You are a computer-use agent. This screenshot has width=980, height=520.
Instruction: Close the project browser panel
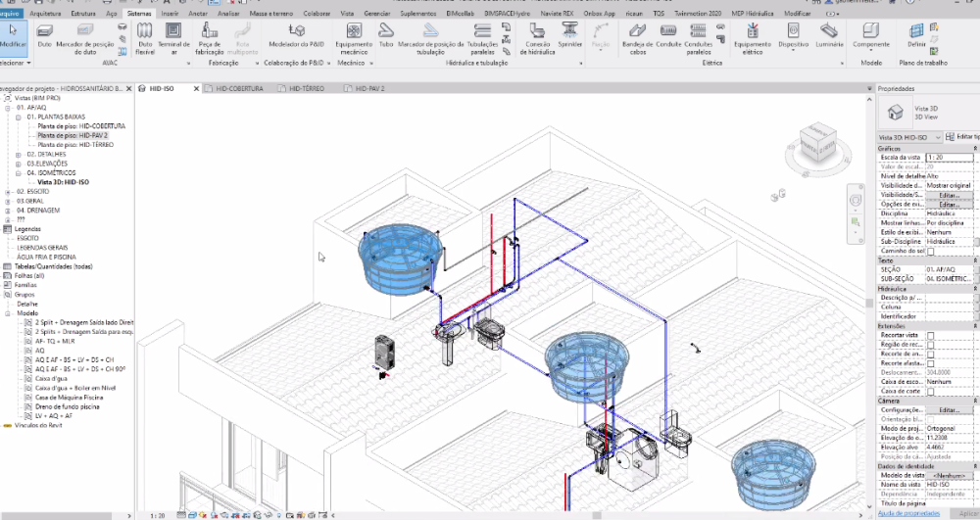128,89
